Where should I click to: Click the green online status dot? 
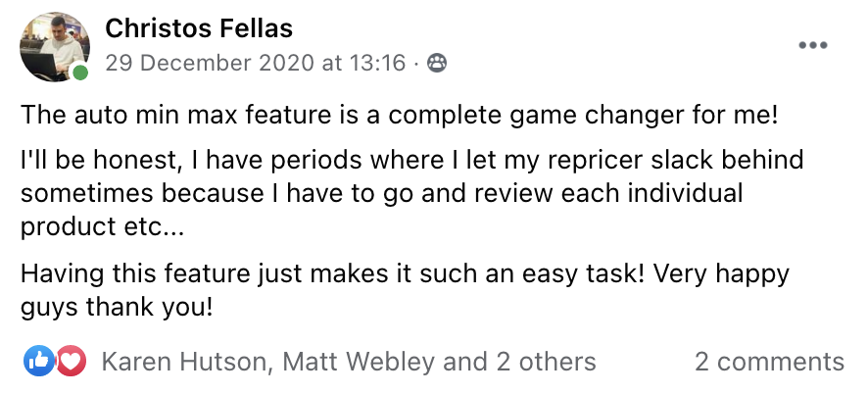(80, 74)
